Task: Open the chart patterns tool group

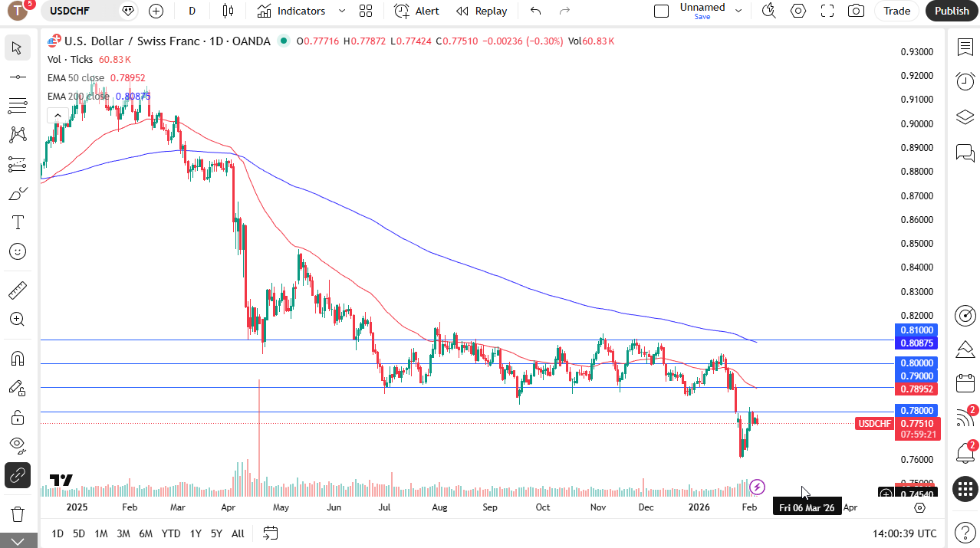Action: pyautogui.click(x=17, y=135)
